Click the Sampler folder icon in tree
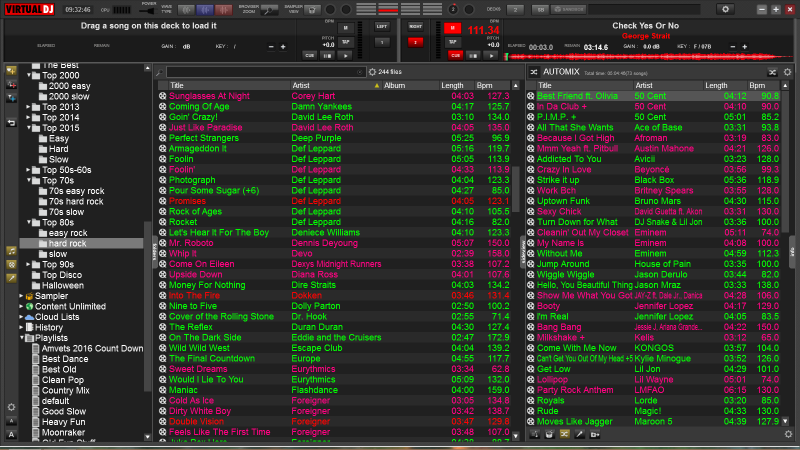Viewport: 800px width, 450px height. [x=30, y=296]
